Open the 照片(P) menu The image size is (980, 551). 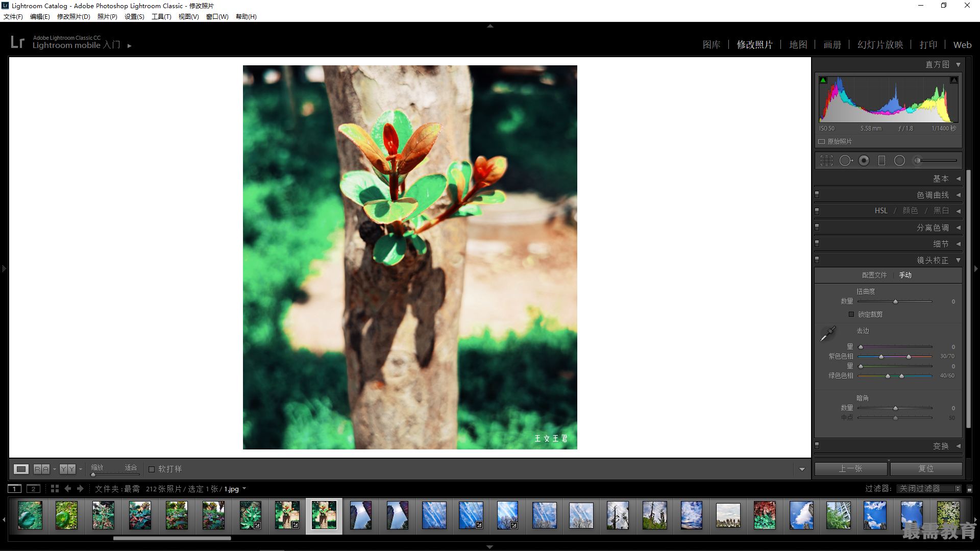click(x=107, y=17)
